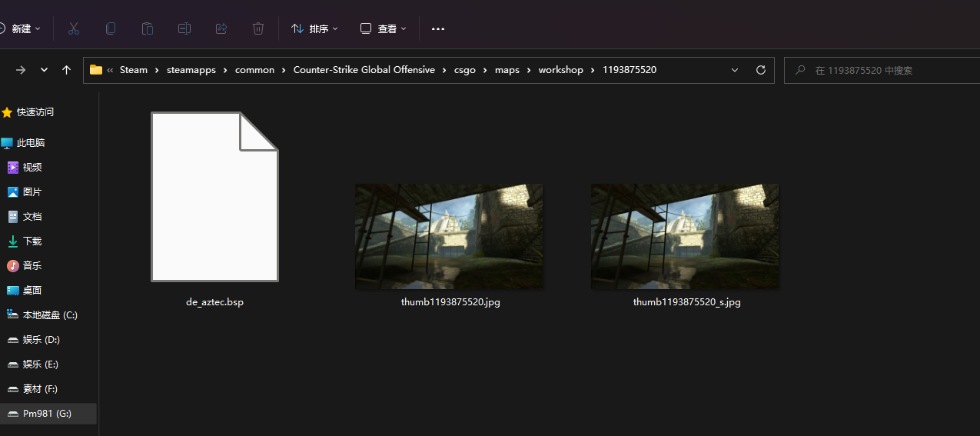Go to Counter-Strike Global Offensive folder
980x436 pixels.
[364, 70]
